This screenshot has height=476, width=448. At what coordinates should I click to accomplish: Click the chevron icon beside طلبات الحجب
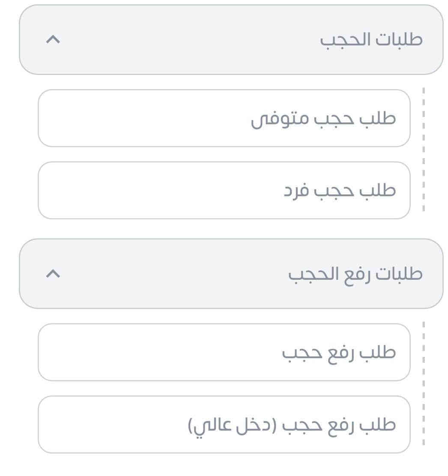(x=53, y=40)
